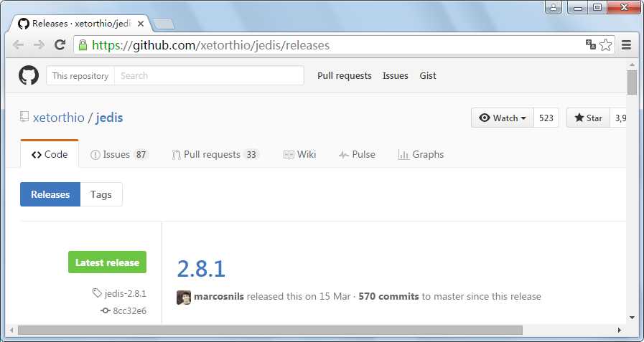The height and width of the screenshot is (342, 644).
Task: Click the Latest release badge
Action: coord(107,262)
